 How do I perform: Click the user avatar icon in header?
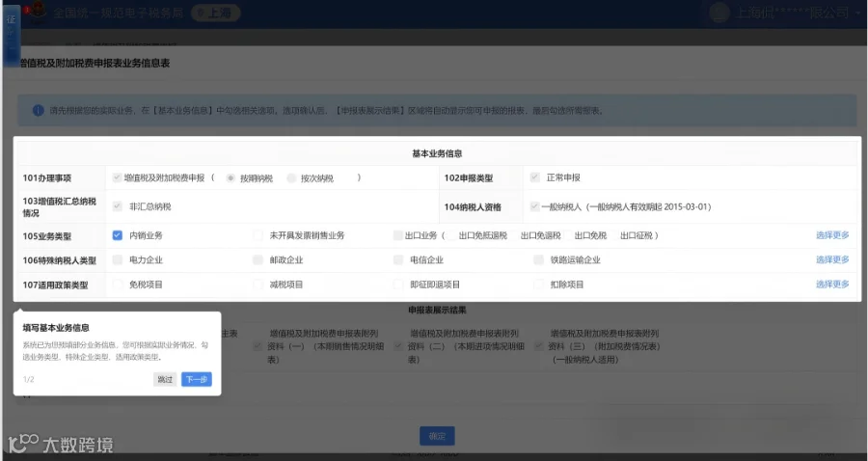click(x=719, y=13)
